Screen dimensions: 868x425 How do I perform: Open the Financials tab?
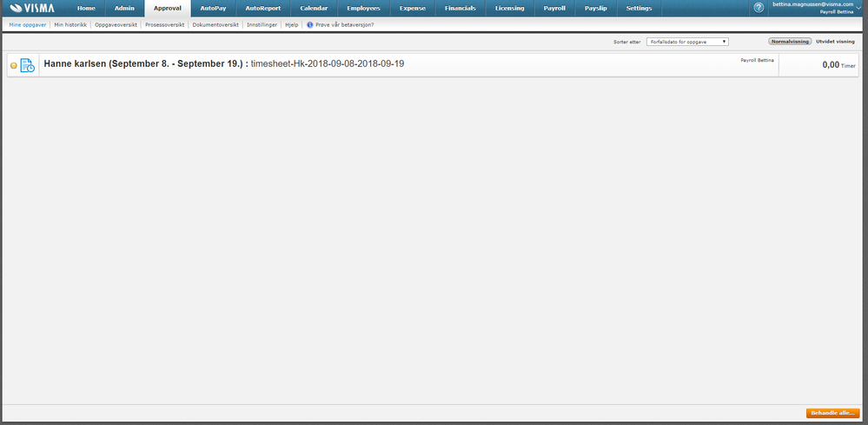[x=460, y=9]
